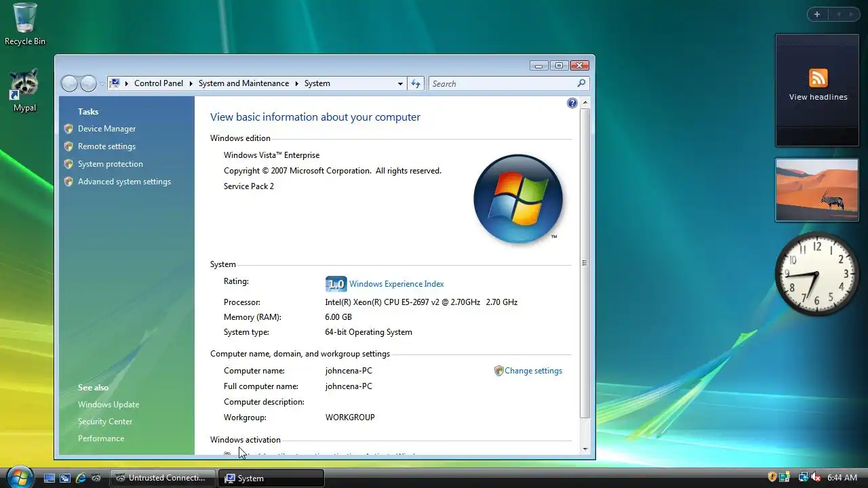868x488 pixels.
Task: Select the System taskbar button
Action: pos(271,478)
